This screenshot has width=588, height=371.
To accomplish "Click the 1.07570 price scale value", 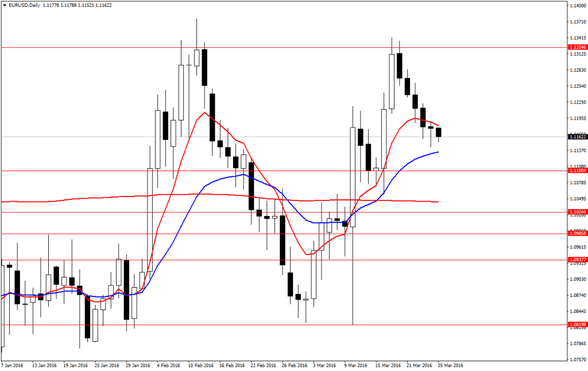I will [x=578, y=360].
